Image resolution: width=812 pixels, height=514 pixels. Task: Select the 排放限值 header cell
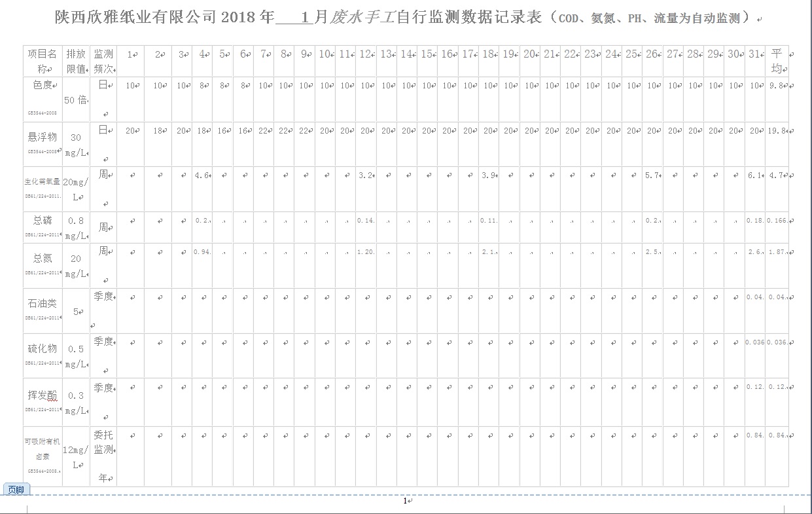tap(76, 61)
